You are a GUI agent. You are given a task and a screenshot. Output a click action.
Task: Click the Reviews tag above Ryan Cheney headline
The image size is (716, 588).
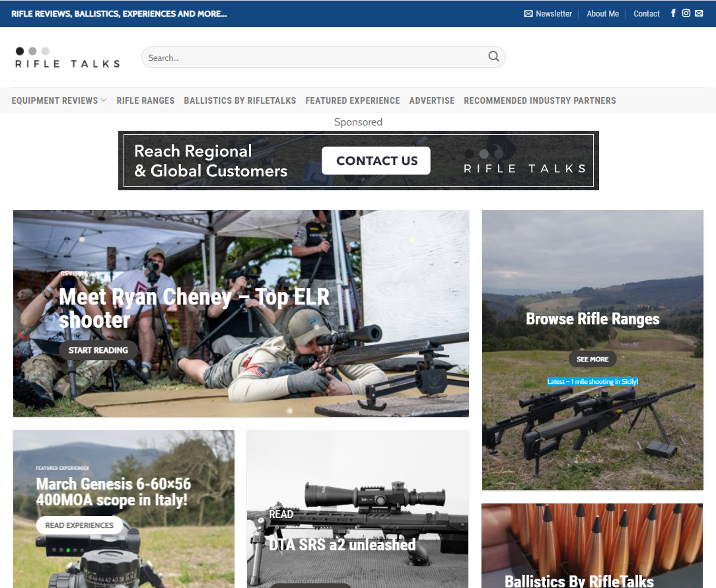coord(73,274)
